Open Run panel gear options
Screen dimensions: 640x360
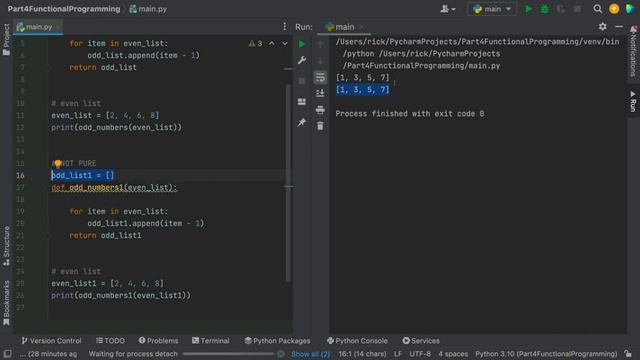[602, 27]
